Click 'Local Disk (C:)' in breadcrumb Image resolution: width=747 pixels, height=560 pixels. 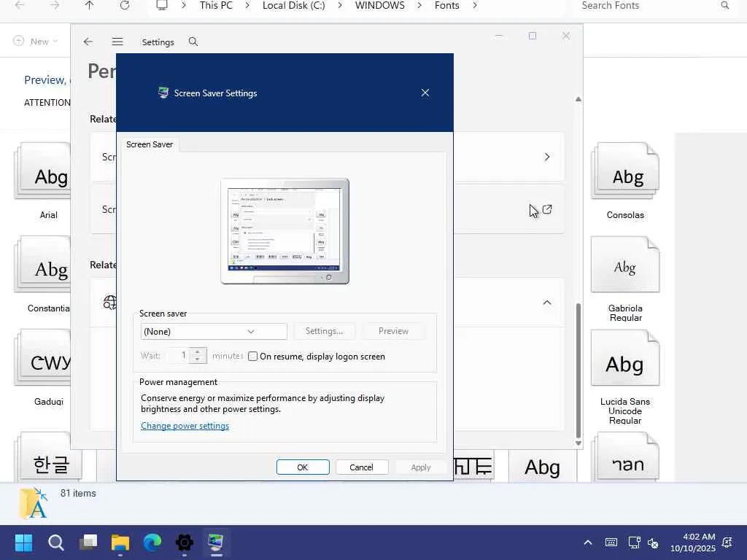coord(293,6)
